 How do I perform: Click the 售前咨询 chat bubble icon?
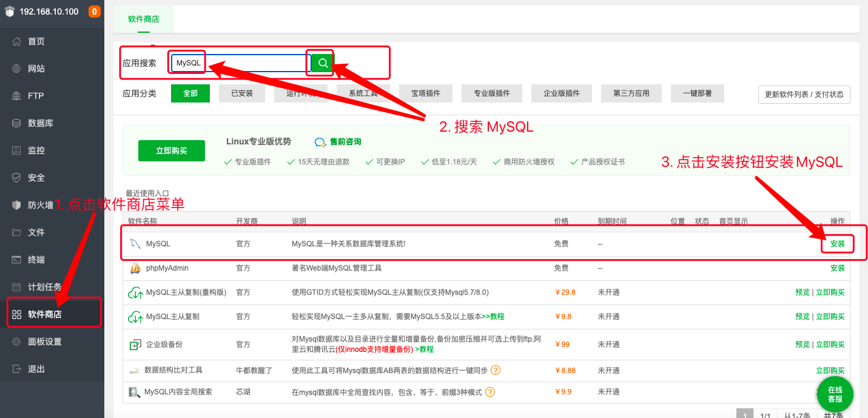pos(320,142)
